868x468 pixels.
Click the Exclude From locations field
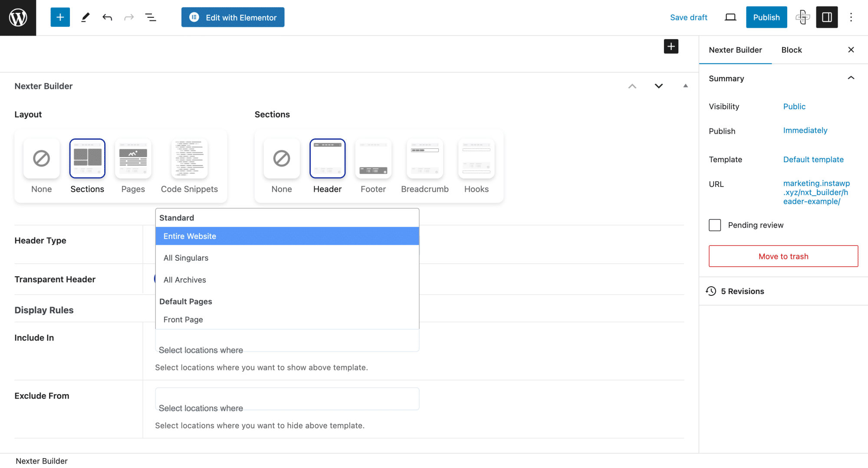(287, 399)
